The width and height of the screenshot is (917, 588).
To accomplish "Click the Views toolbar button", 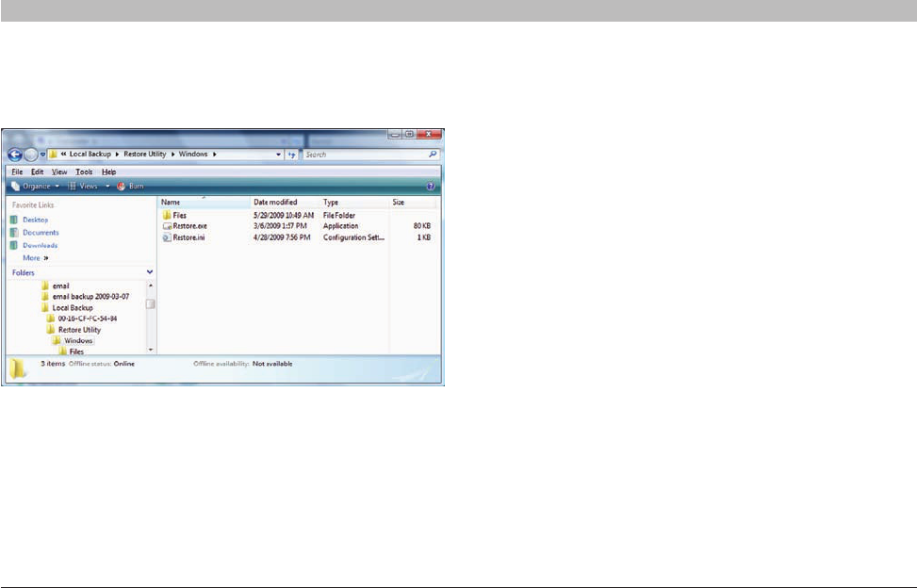I will coord(83,186).
